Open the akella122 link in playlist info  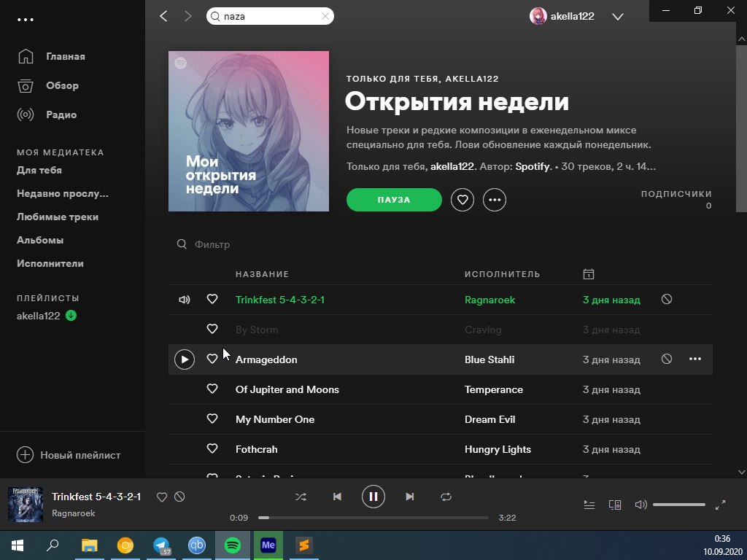click(x=452, y=167)
